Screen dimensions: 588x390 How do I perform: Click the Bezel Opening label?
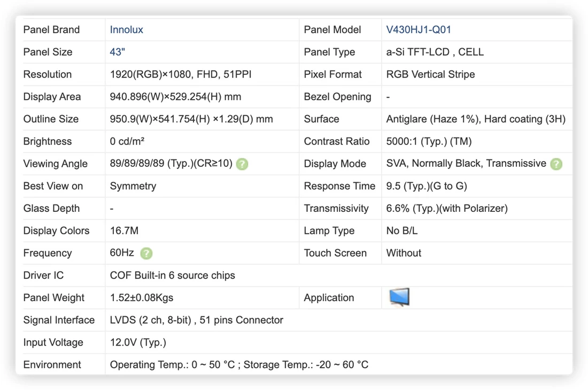pos(337,96)
